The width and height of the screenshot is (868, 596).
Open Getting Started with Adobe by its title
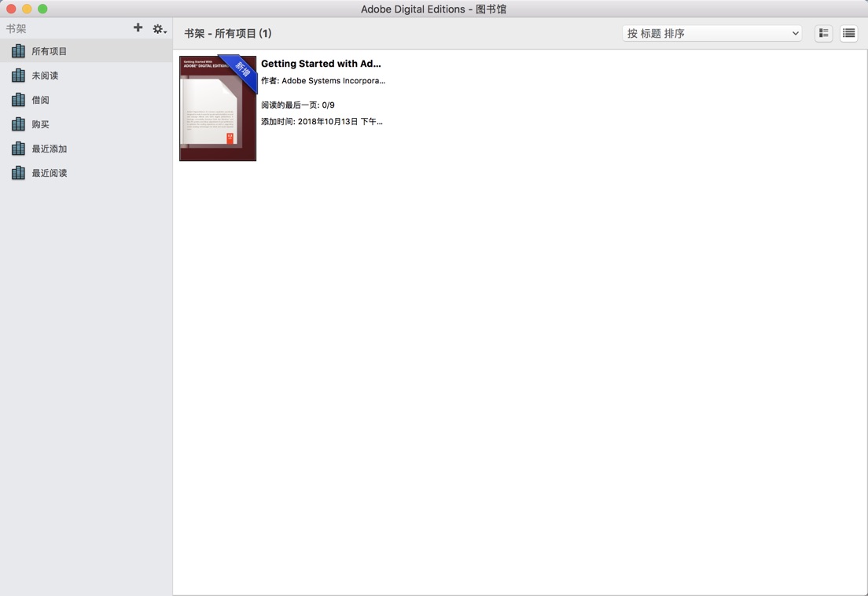(x=321, y=63)
